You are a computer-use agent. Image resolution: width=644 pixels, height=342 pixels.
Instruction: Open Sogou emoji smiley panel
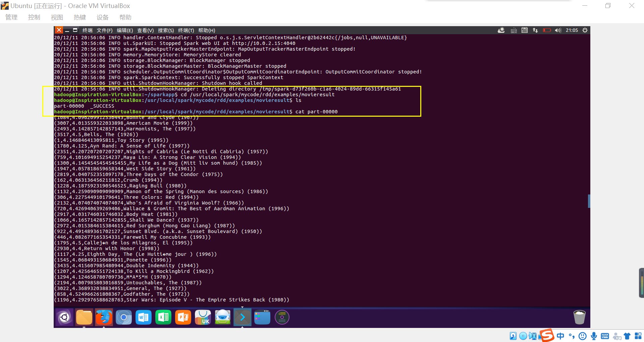tap(583, 336)
